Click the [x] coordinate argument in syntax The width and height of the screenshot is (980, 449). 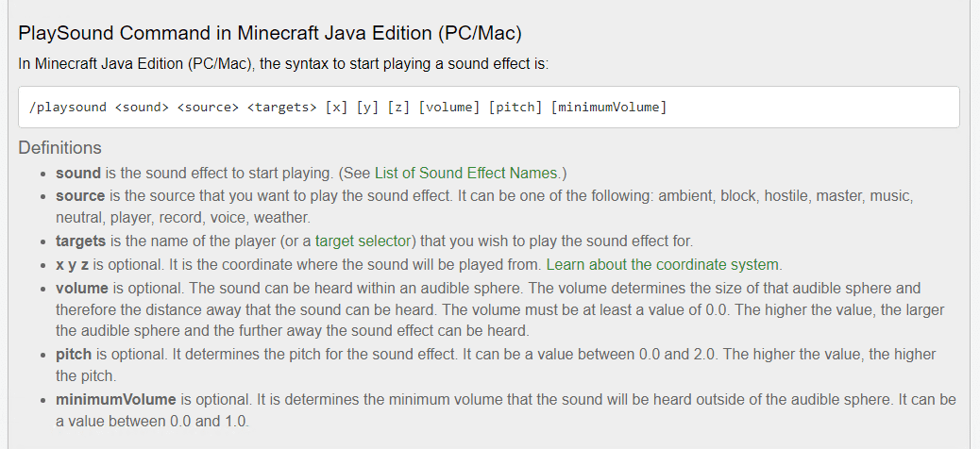point(336,108)
